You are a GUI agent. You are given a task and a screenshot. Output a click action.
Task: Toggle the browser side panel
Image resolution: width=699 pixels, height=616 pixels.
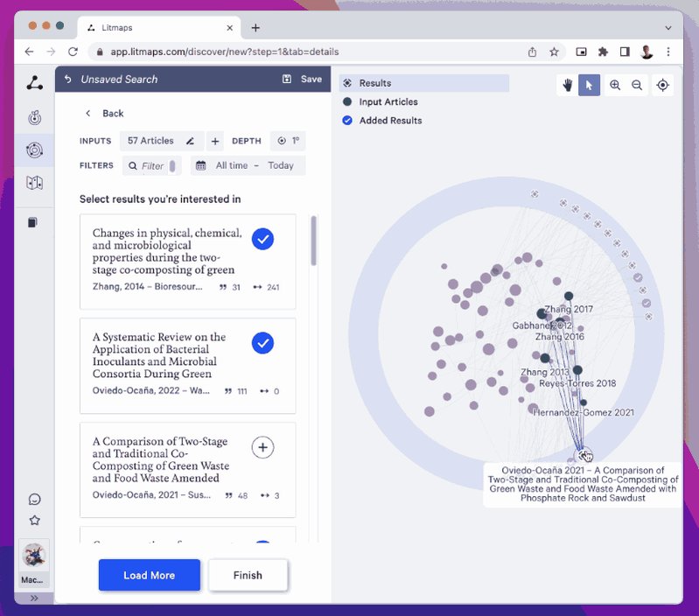click(x=625, y=52)
